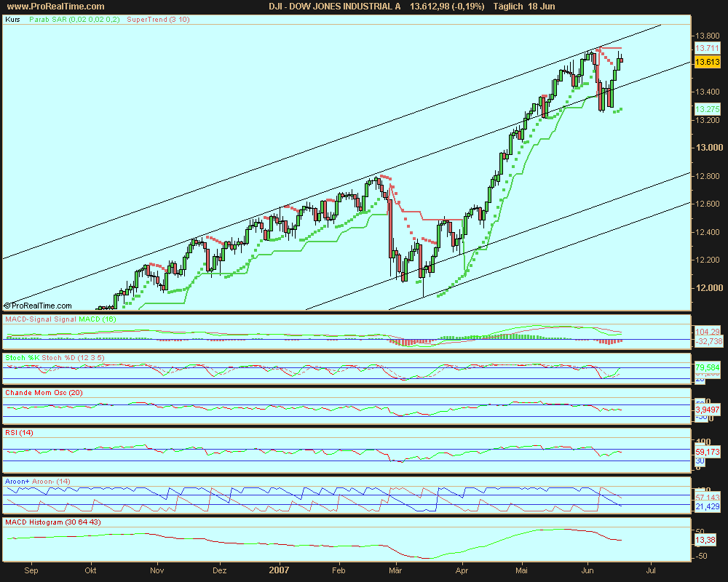Image resolution: width=728 pixels, height=582 pixels.
Task: Click the 50 level on MACD Histogram axis
Action: (x=700, y=531)
